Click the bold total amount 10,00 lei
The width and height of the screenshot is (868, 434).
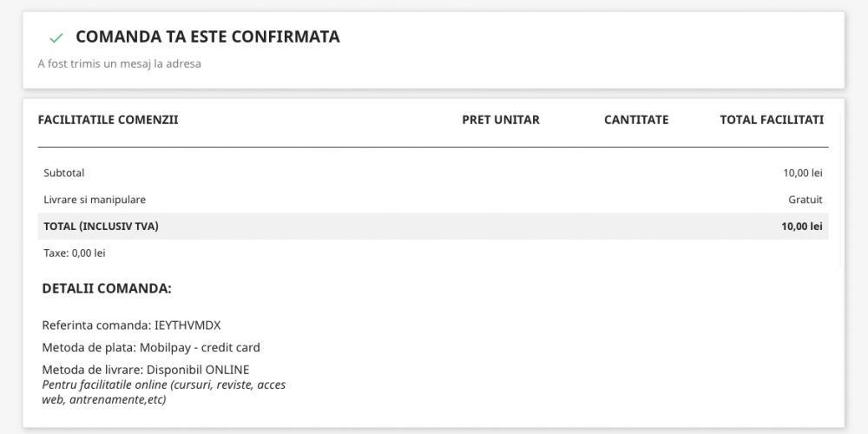pyautogui.click(x=801, y=227)
